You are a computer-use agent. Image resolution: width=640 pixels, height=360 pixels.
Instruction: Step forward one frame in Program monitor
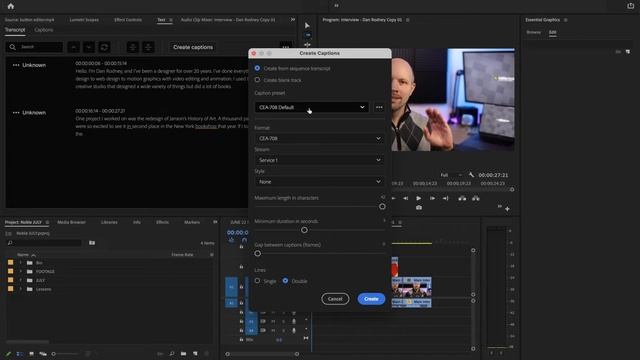[x=432, y=198]
